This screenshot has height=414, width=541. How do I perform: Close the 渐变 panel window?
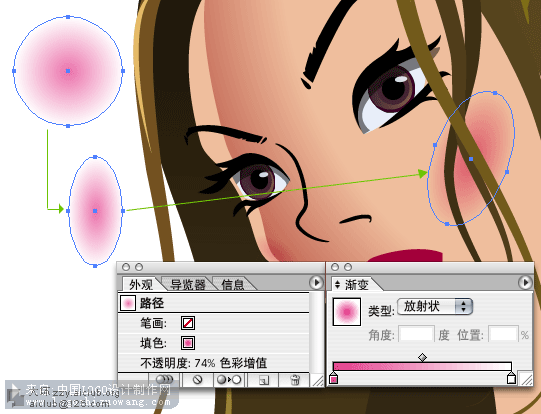click(335, 267)
